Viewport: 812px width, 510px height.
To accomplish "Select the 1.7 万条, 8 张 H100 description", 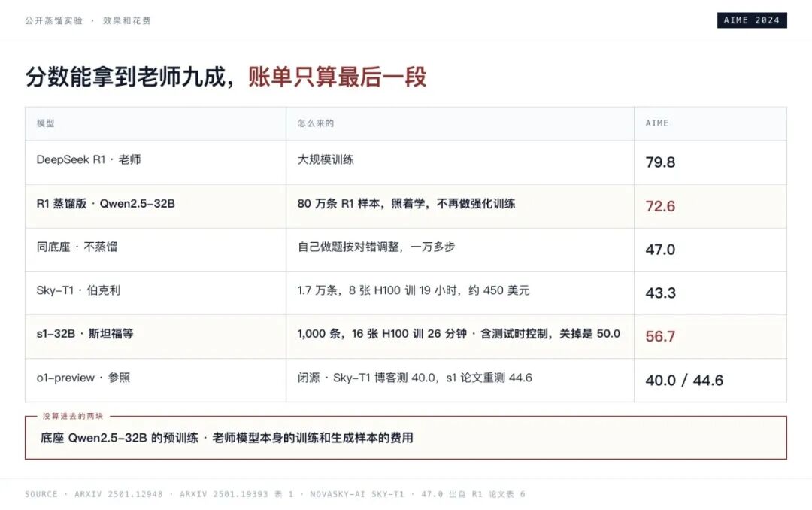I will [x=414, y=291].
